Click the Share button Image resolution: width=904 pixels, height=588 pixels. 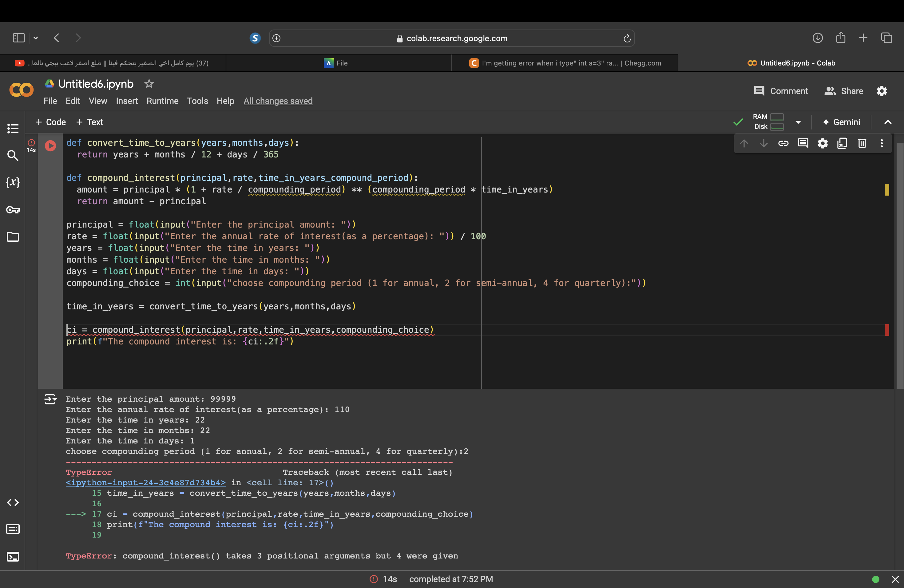[844, 91]
